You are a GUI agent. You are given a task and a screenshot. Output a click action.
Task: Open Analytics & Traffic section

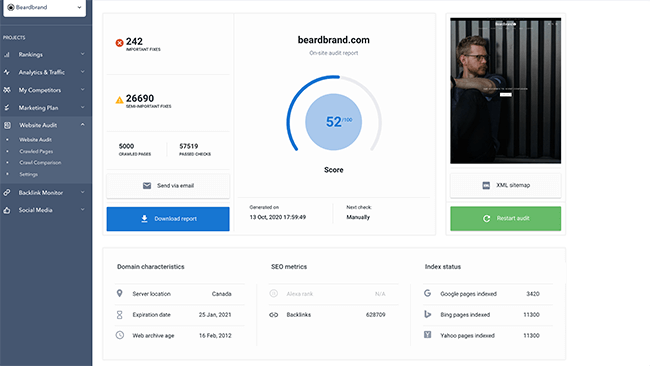click(x=41, y=72)
